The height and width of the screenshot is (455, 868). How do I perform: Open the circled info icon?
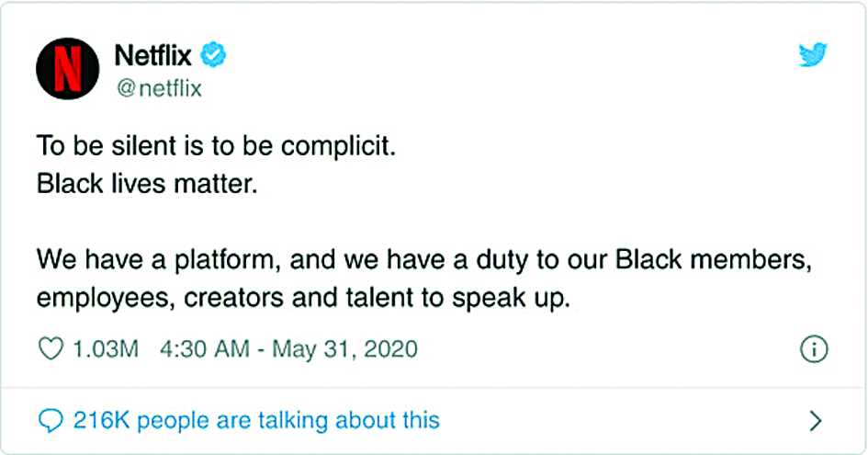tap(814, 349)
